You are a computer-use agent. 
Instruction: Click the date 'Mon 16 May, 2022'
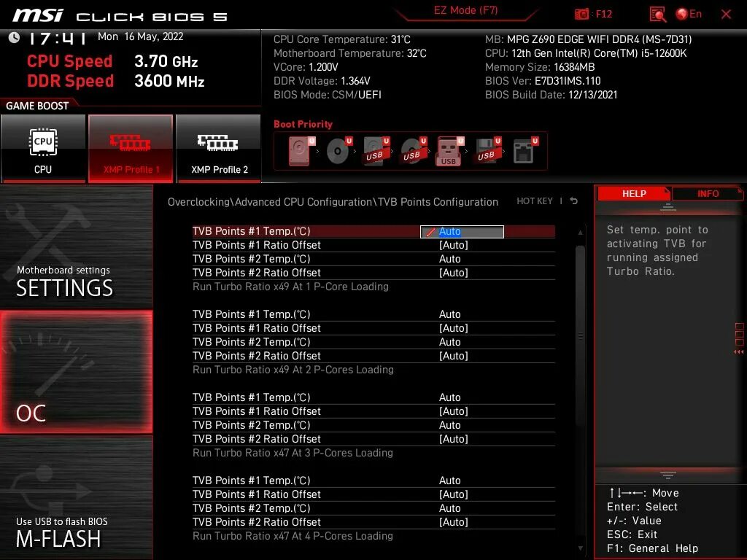pos(141,36)
